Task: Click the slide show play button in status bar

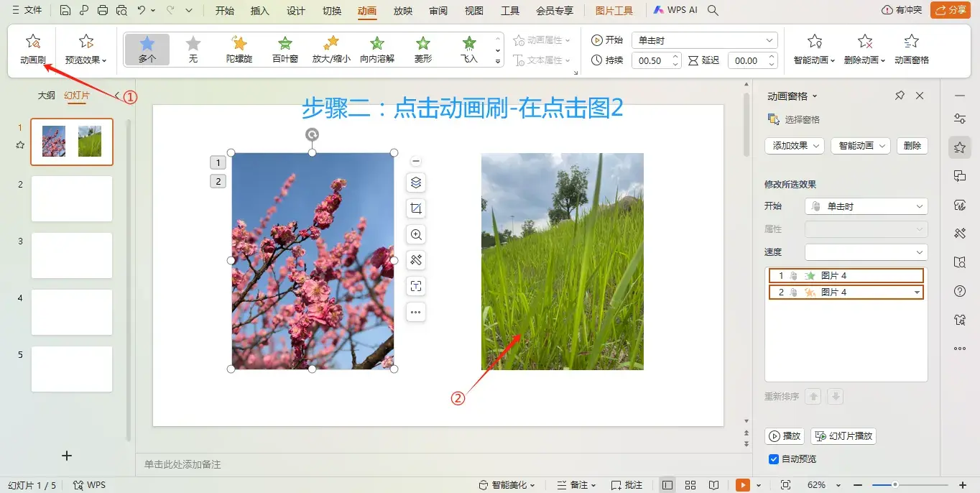Action: tap(744, 484)
